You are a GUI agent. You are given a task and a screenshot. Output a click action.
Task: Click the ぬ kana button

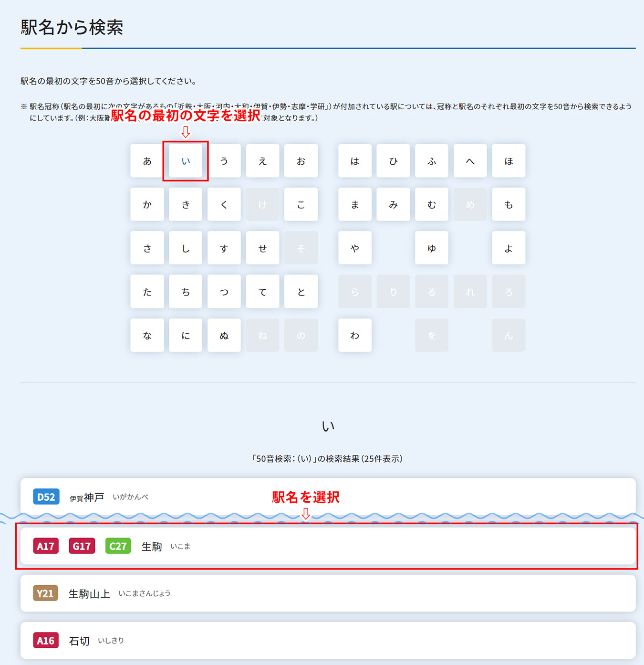click(x=224, y=335)
